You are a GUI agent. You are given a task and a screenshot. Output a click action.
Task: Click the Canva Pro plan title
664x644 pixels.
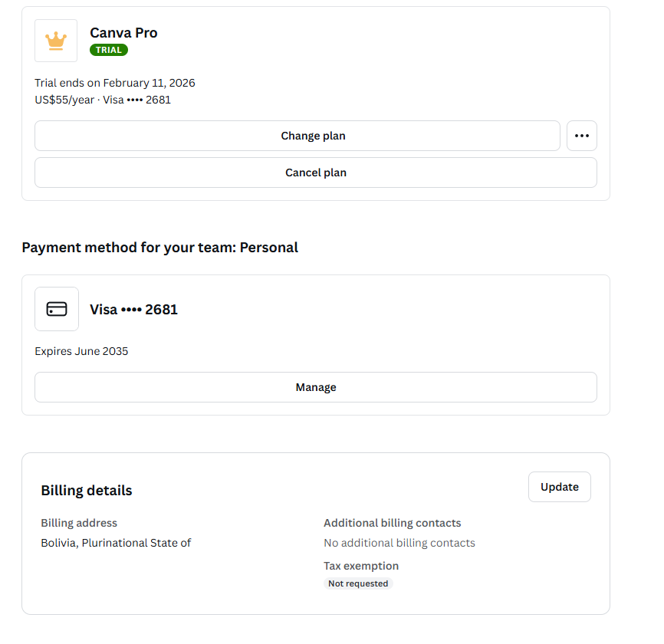click(123, 32)
